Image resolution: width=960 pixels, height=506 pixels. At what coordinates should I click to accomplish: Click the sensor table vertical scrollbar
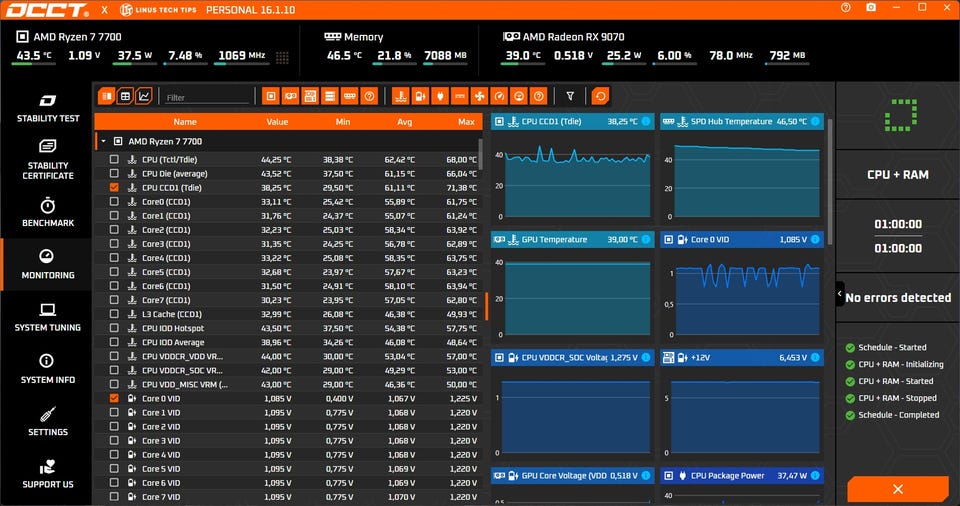[481, 154]
